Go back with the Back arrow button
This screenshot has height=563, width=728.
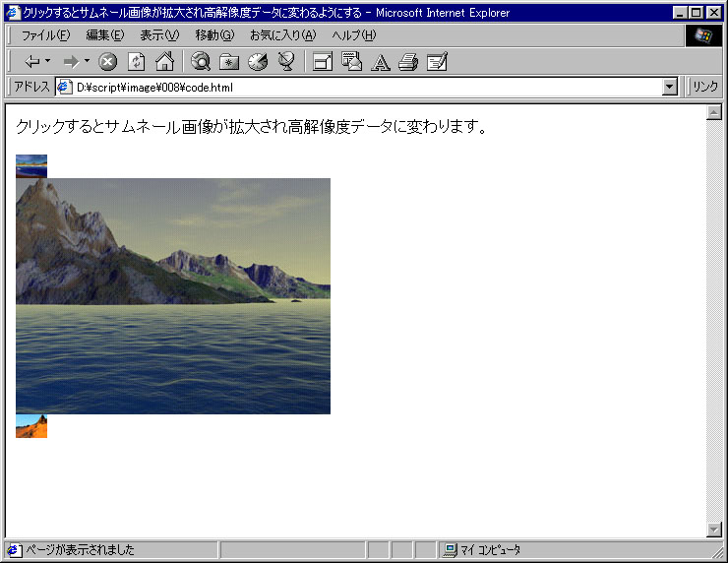(x=32, y=61)
